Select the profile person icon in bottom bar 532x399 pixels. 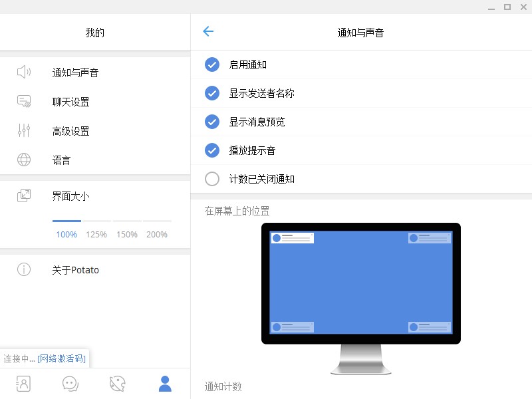(x=165, y=384)
